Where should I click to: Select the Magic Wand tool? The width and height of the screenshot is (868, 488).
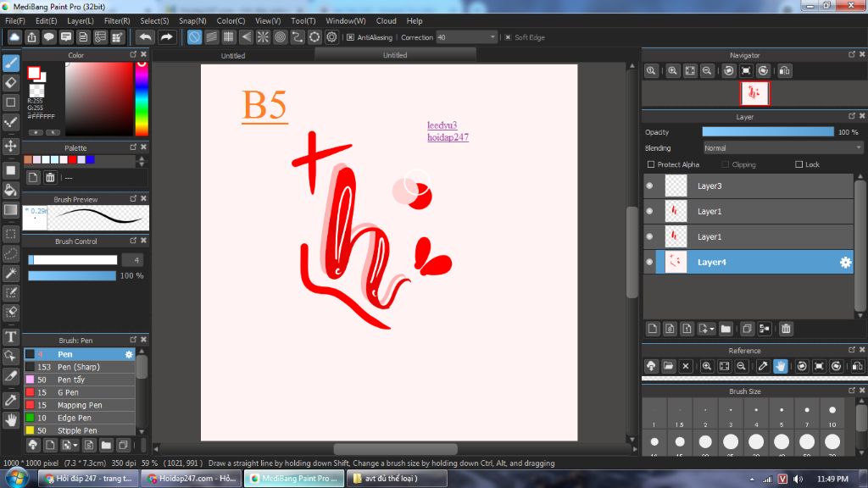pyautogui.click(x=10, y=274)
